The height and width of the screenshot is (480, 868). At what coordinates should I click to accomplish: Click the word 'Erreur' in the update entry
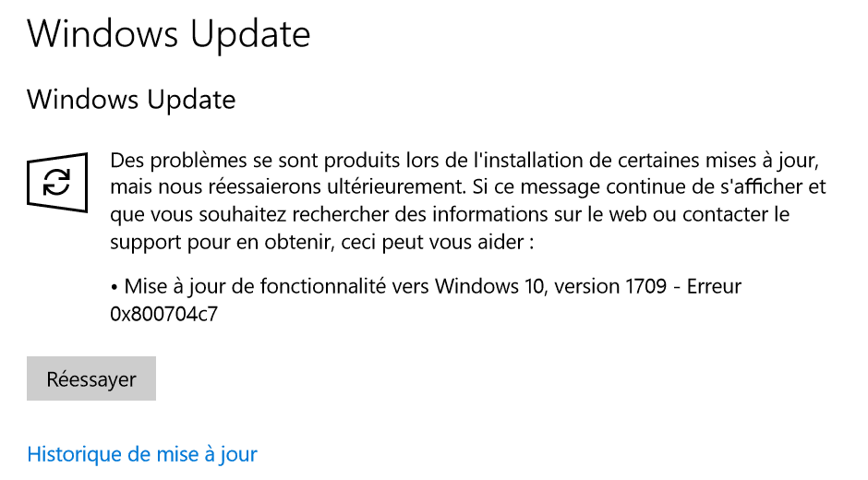714,286
